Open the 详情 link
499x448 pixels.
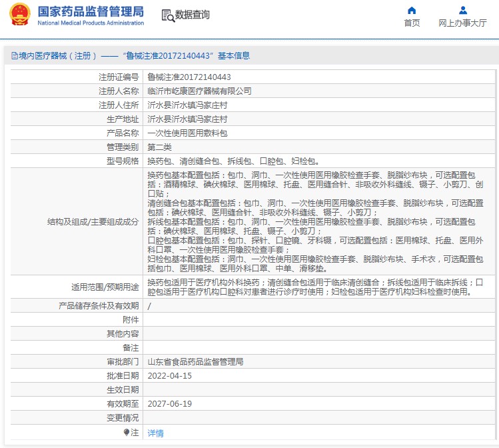pyautogui.click(x=156, y=433)
